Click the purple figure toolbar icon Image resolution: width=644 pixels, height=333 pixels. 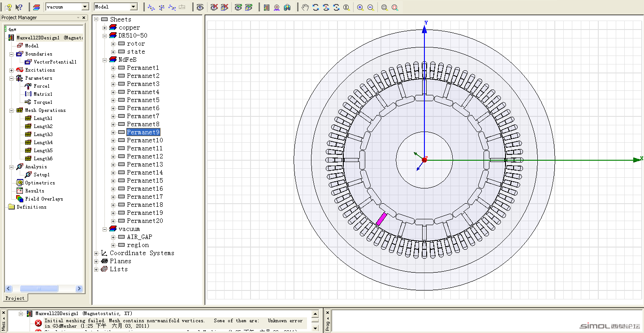pos(277,7)
